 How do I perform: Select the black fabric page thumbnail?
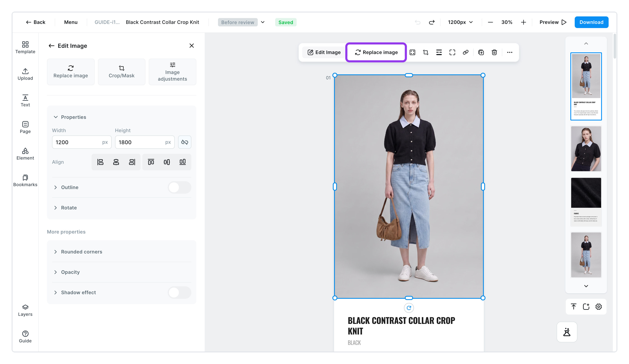click(x=586, y=202)
